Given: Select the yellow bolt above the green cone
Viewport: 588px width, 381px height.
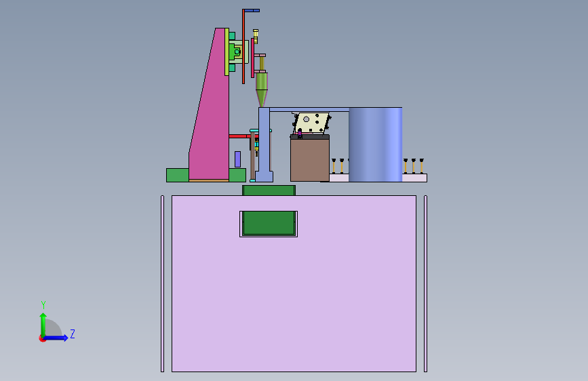Looking at the screenshot, I should tap(256, 36).
